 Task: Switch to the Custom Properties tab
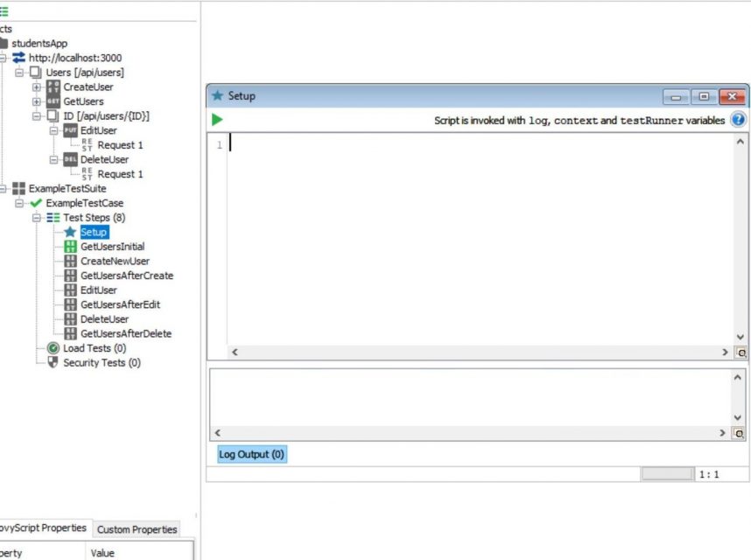coord(137,529)
